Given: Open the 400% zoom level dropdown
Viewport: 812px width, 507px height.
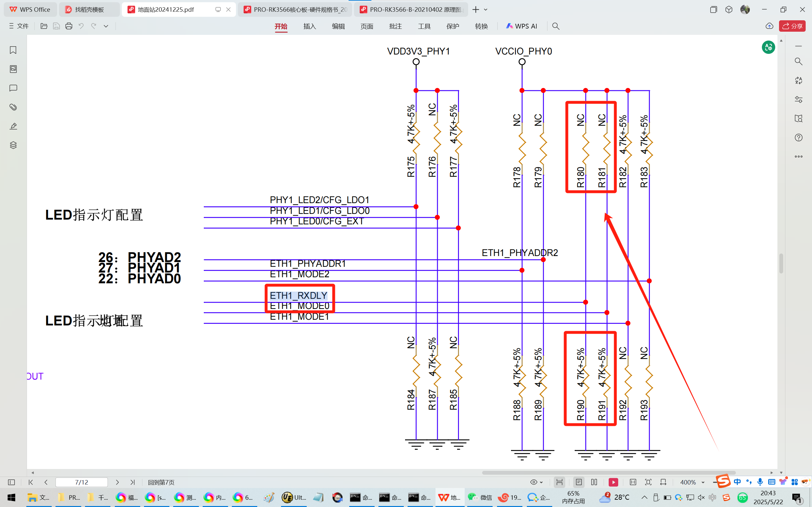Looking at the screenshot, I should click(x=703, y=482).
